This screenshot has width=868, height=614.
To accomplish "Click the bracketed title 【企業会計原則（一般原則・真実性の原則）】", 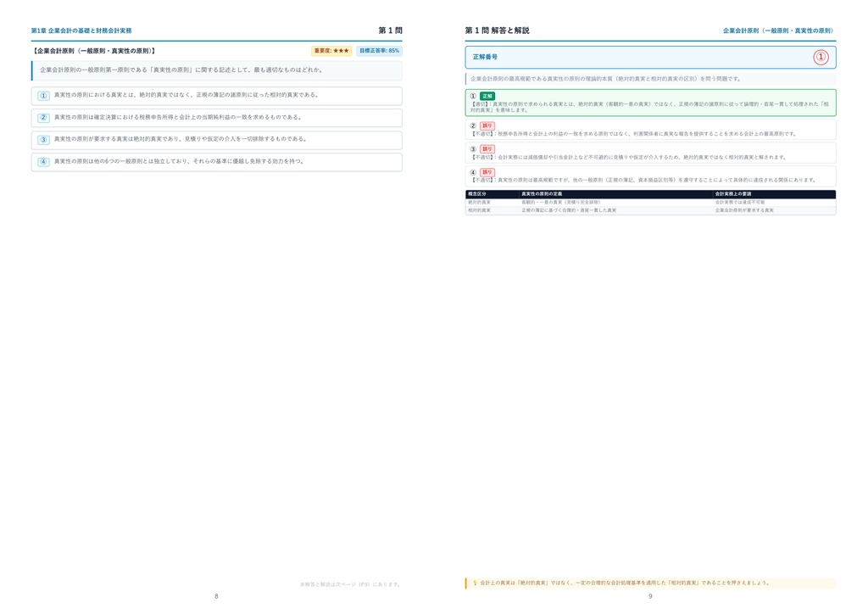I will coord(94,51).
